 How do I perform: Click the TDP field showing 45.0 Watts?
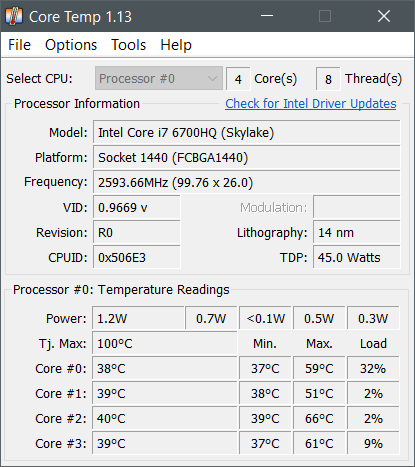point(357,258)
